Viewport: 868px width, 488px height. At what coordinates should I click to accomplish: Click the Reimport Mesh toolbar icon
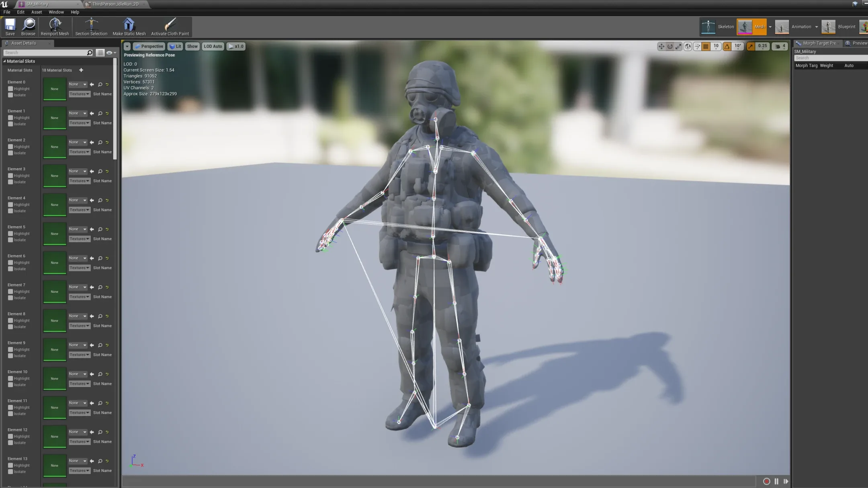(x=55, y=26)
